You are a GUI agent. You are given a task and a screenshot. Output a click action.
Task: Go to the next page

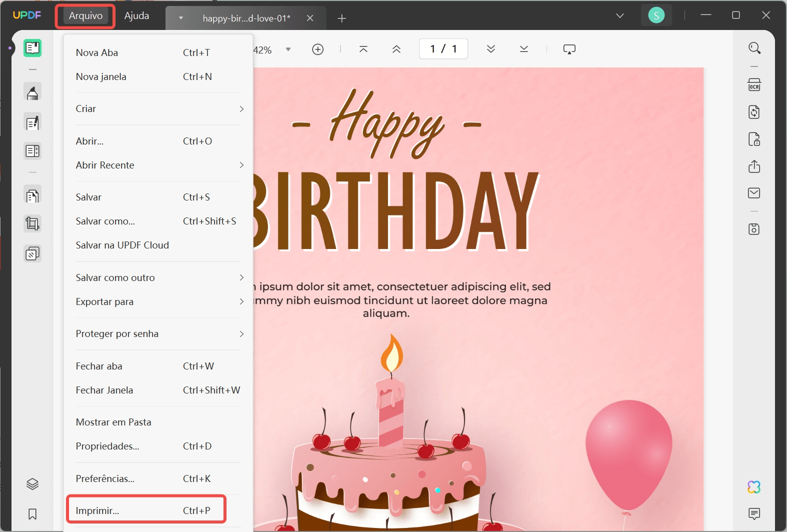491,49
